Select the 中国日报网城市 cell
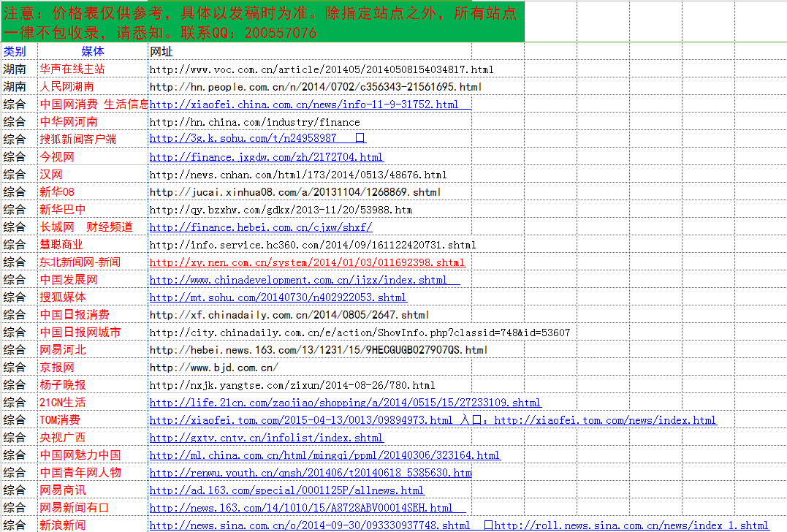Image resolution: width=787 pixels, height=532 pixels. (x=93, y=332)
